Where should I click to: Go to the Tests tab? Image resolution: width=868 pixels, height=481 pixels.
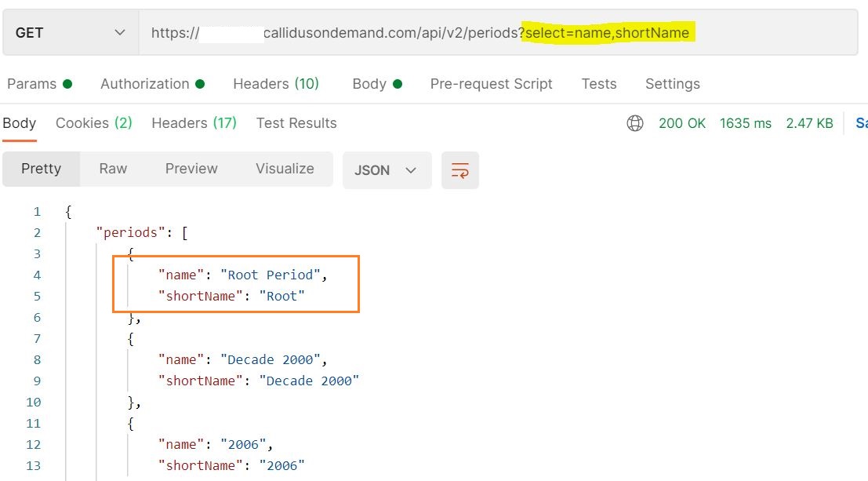[x=598, y=84]
